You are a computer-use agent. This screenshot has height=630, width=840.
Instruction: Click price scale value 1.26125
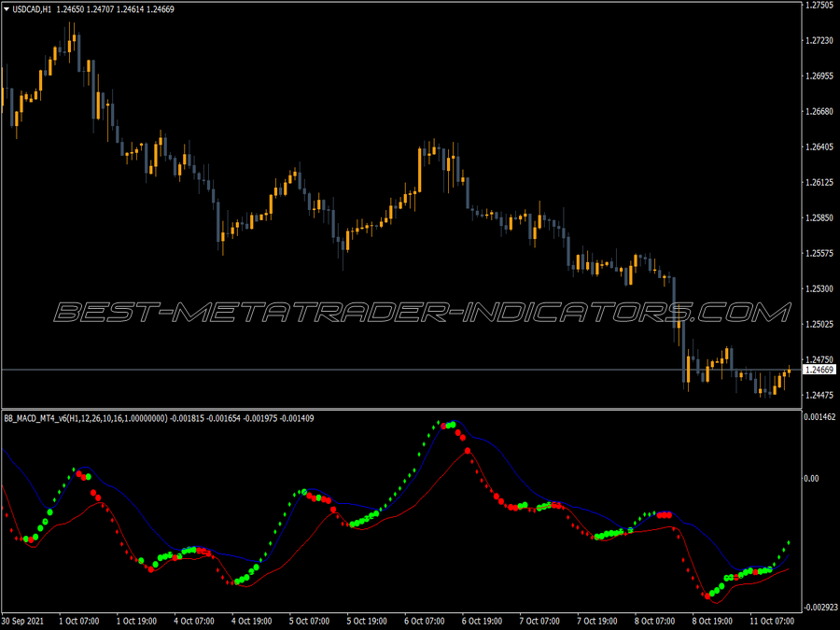coord(819,182)
